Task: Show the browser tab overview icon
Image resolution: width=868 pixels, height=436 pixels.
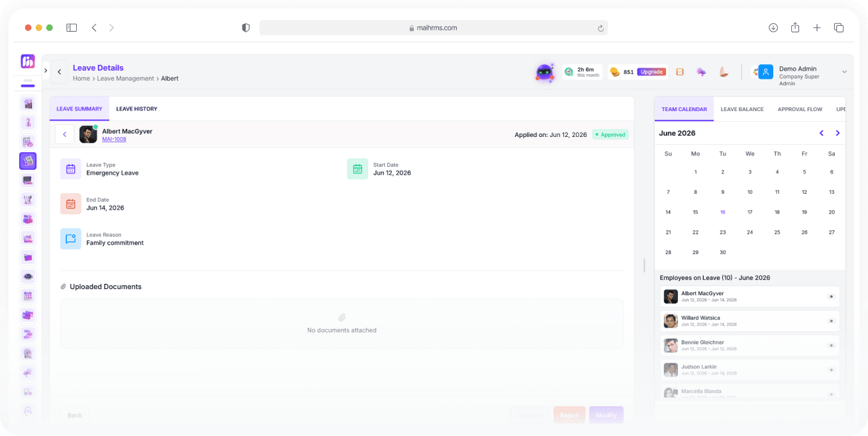Action: coord(839,28)
